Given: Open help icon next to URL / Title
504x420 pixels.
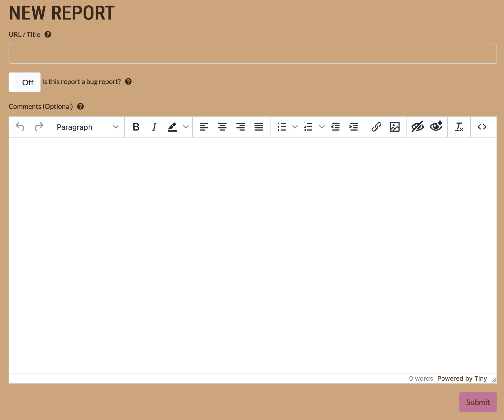Looking at the screenshot, I should 48,35.
